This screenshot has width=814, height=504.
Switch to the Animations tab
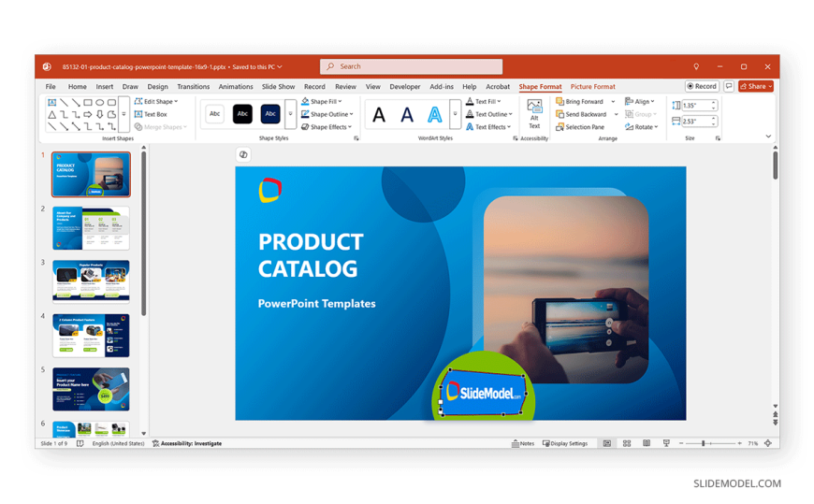coord(236,87)
